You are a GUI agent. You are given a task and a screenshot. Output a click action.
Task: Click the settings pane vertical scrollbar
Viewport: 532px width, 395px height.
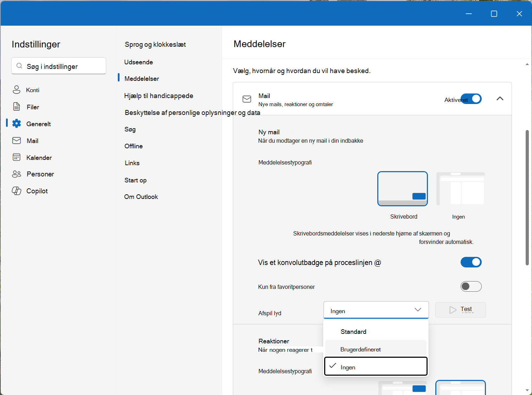[527, 197]
